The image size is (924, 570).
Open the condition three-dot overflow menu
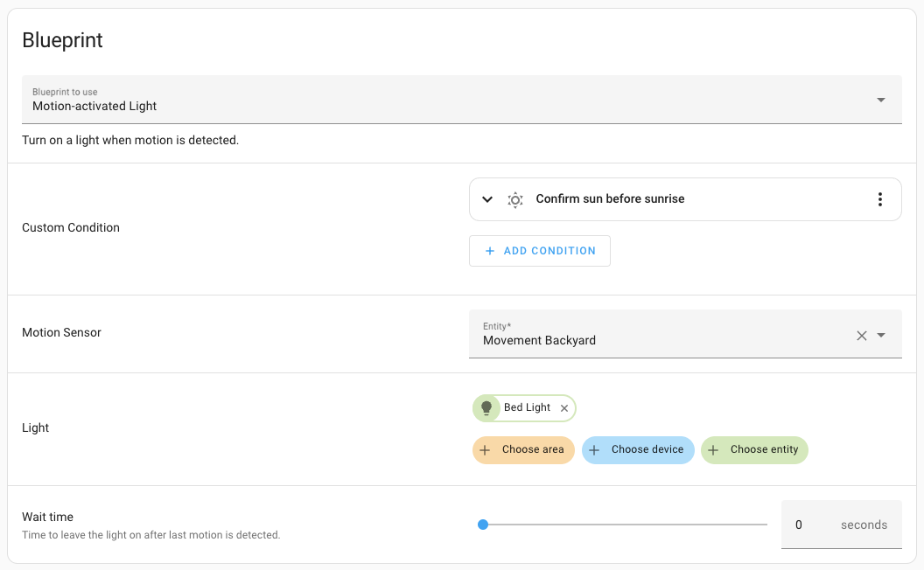(880, 199)
